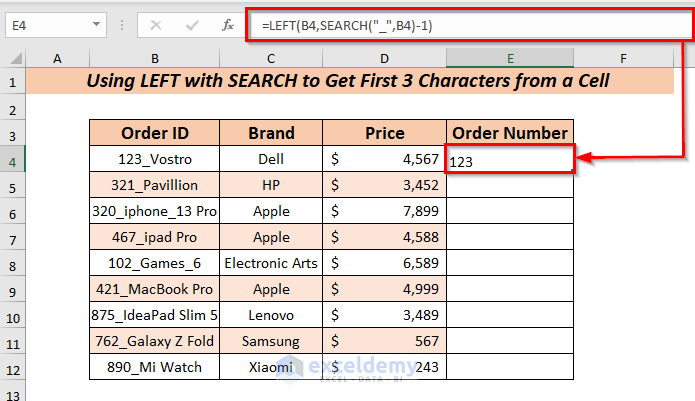Select the column F header
This screenshot has width=695, height=401.
(623, 59)
